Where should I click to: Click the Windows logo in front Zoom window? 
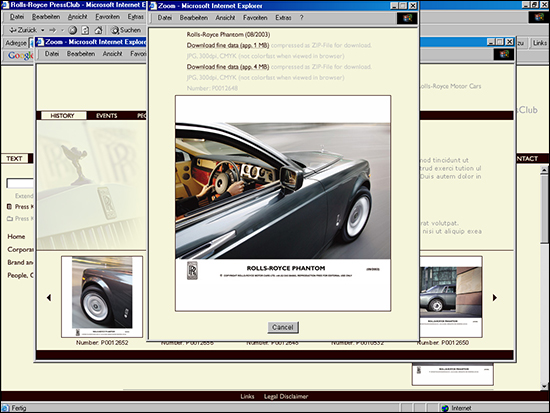(407, 18)
